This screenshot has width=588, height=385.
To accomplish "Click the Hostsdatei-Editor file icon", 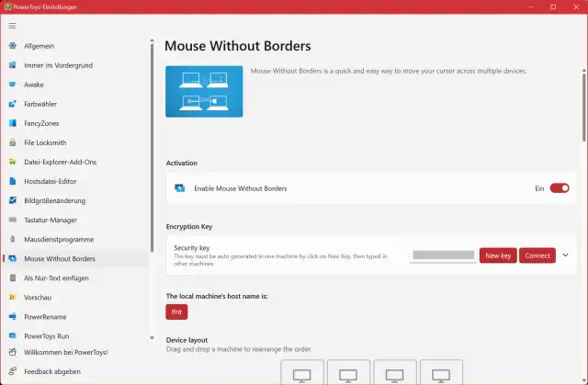I will pyautogui.click(x=12, y=181).
